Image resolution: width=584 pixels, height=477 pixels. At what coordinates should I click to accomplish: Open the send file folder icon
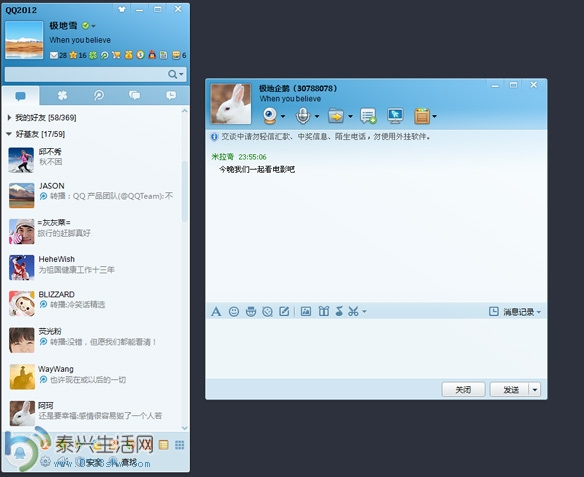click(336, 116)
